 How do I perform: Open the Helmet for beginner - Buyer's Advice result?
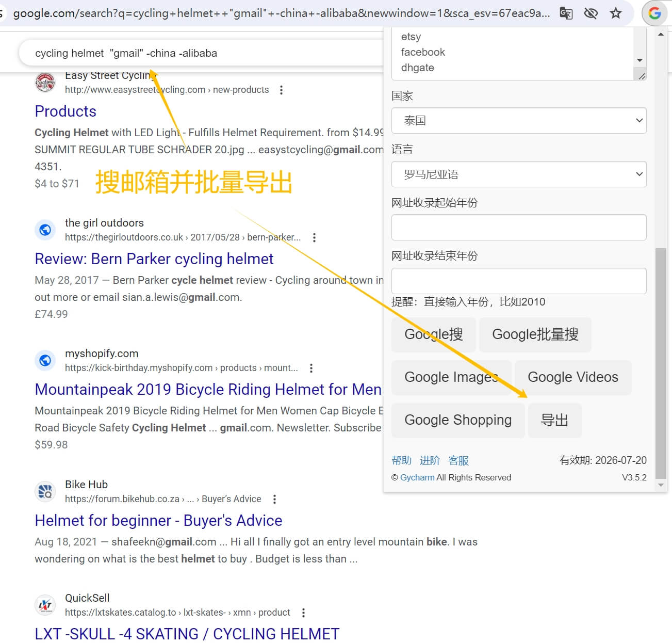[158, 521]
